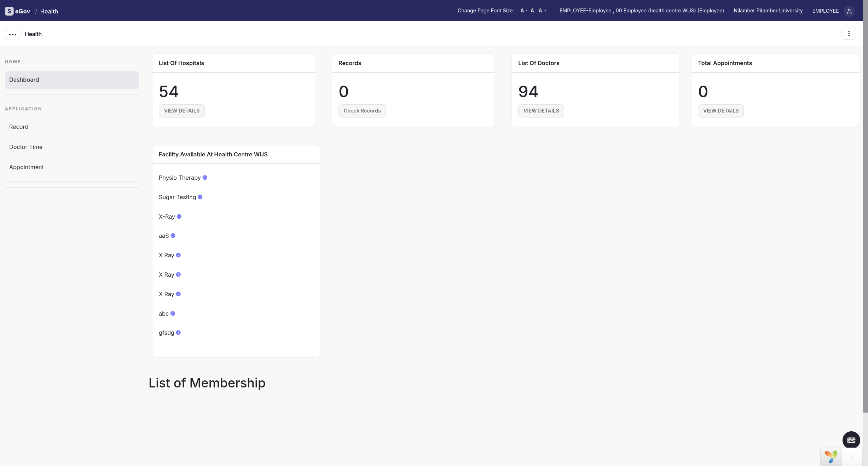
Task: Select Doctor Time from the Application menu
Action: pos(25,147)
